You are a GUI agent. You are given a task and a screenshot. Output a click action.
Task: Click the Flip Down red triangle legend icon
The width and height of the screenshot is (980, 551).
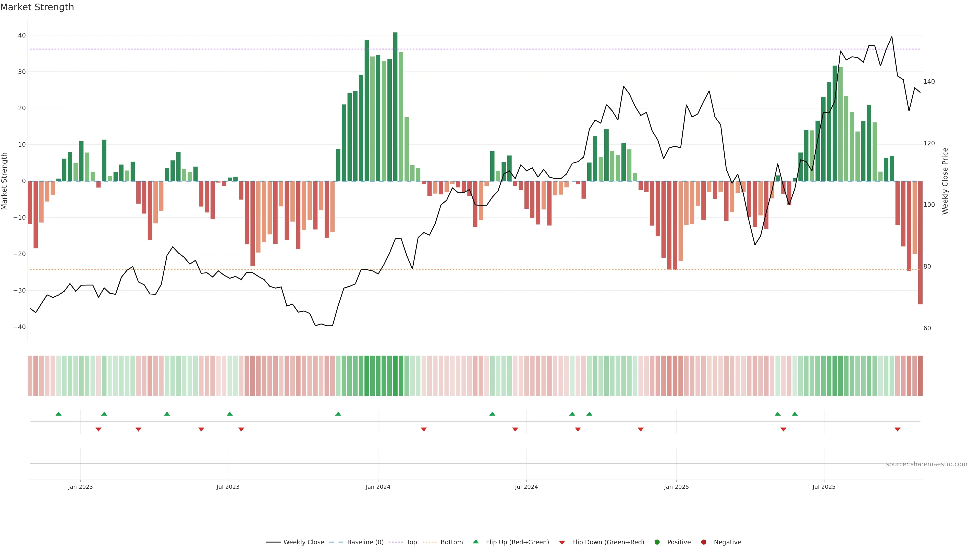pyautogui.click(x=562, y=542)
